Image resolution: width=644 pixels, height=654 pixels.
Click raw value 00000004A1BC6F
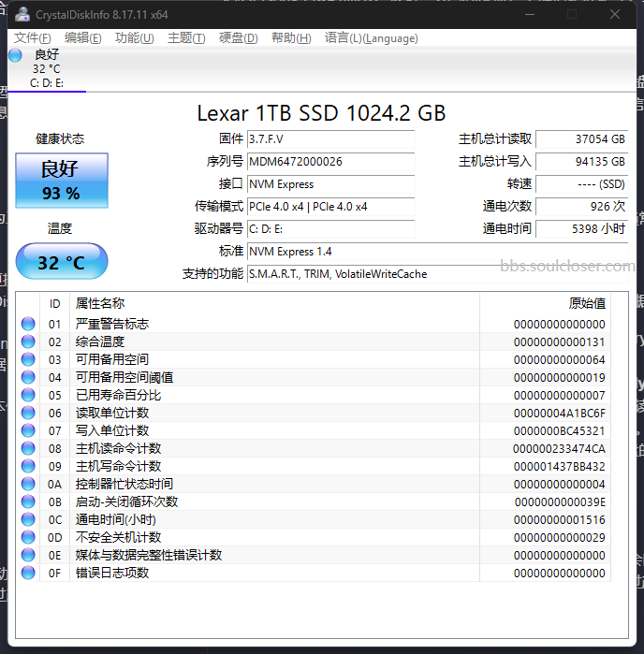[559, 414]
